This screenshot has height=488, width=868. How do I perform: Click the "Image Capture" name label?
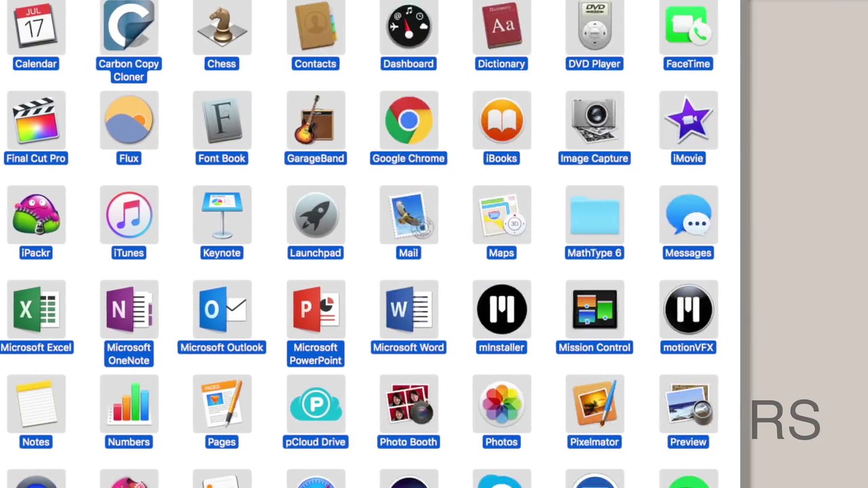tap(594, 158)
